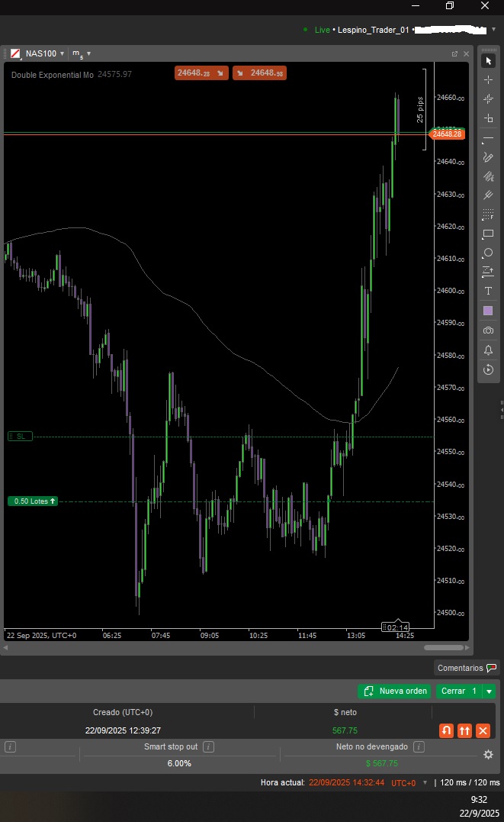Take a chart snapshot with camera icon
The height and width of the screenshot is (822, 504).
[488, 330]
